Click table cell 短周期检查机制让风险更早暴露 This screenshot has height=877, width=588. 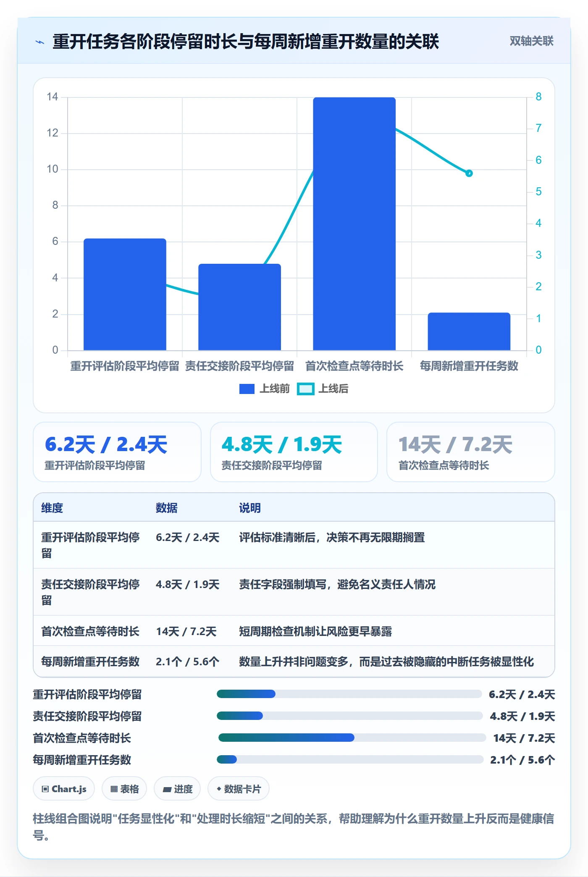pos(315,631)
